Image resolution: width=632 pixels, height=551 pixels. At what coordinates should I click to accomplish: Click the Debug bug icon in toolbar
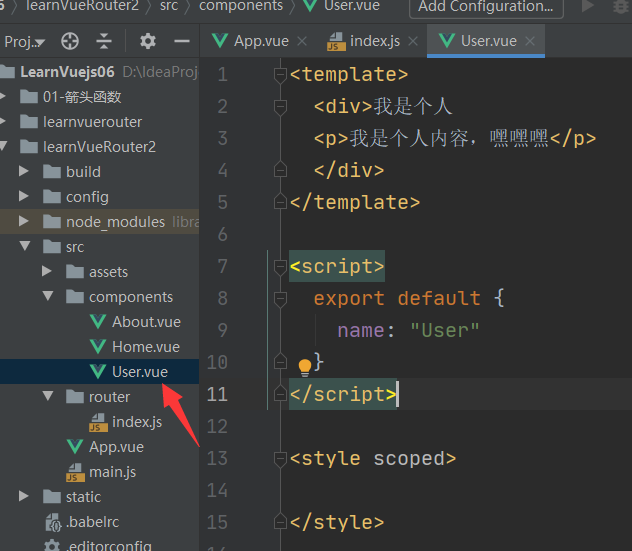621,6
